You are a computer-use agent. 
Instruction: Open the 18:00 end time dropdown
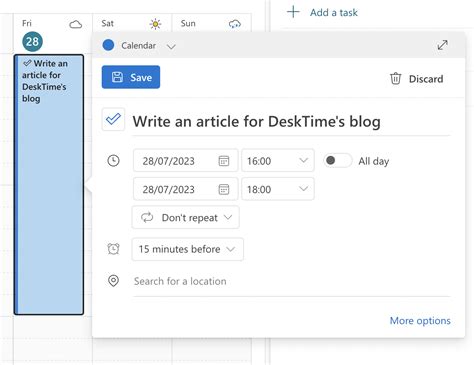(x=278, y=189)
